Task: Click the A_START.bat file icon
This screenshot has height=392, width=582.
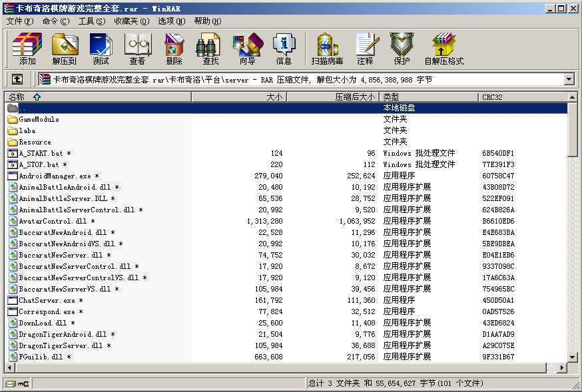Action: [13, 153]
